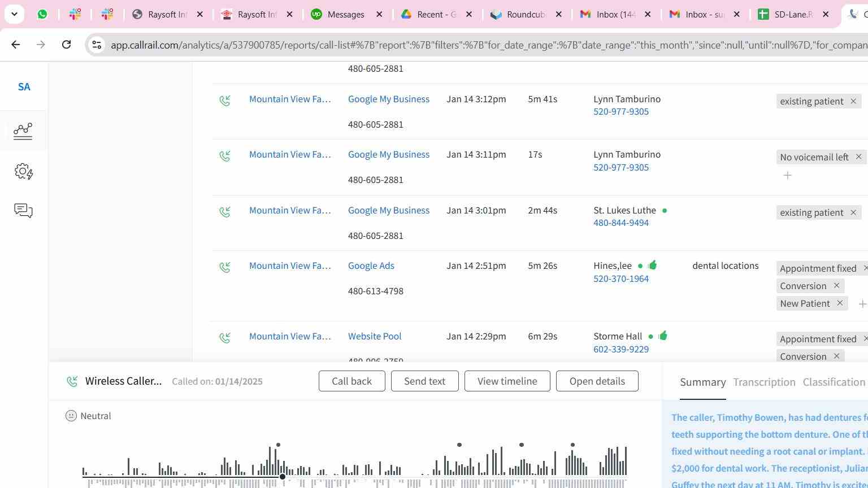Open the Analytics chart icon in sidebar
The height and width of the screenshot is (488, 868).
[x=23, y=131]
